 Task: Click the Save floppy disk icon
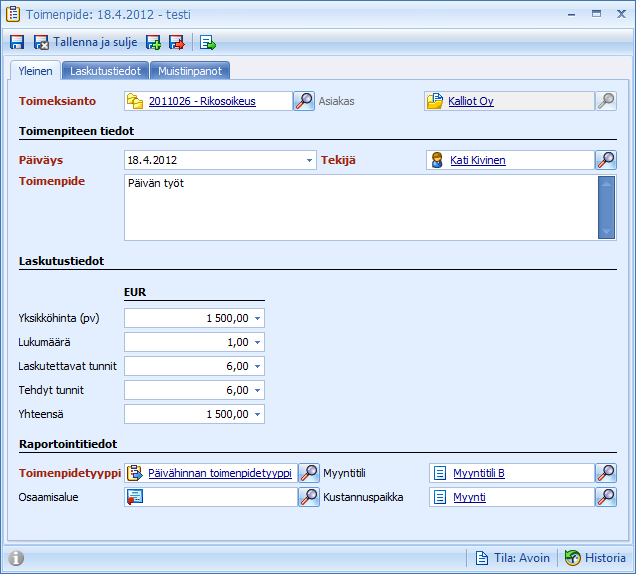(x=17, y=42)
